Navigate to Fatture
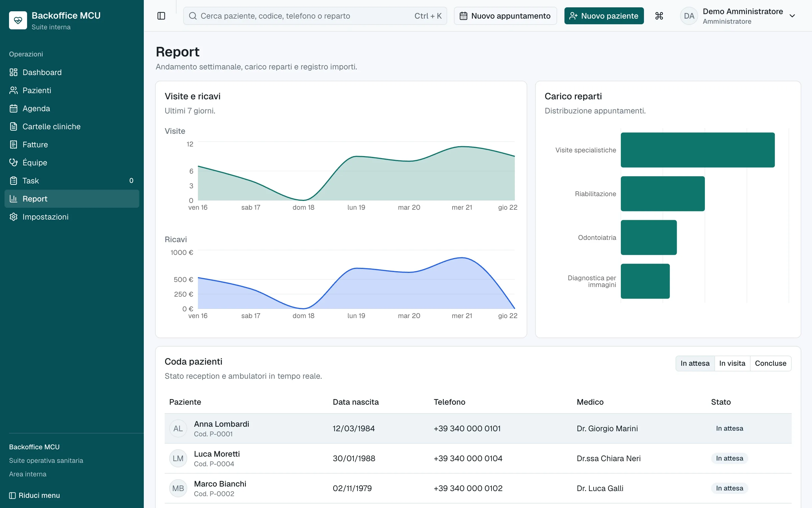 point(72,144)
